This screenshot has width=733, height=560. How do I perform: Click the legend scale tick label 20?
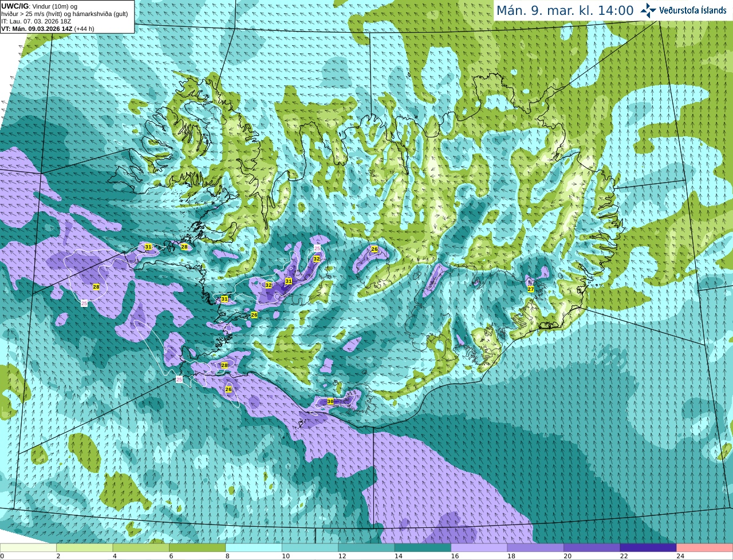(567, 556)
